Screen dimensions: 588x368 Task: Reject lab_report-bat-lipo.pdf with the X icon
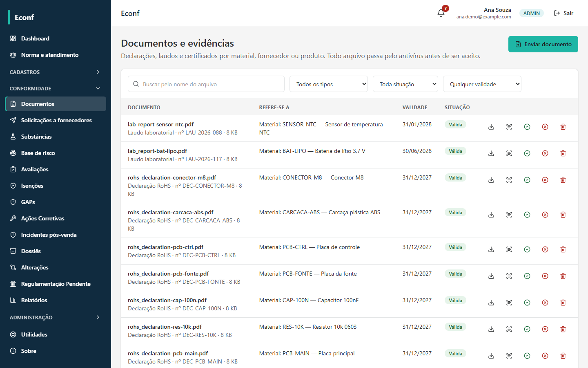coord(545,153)
